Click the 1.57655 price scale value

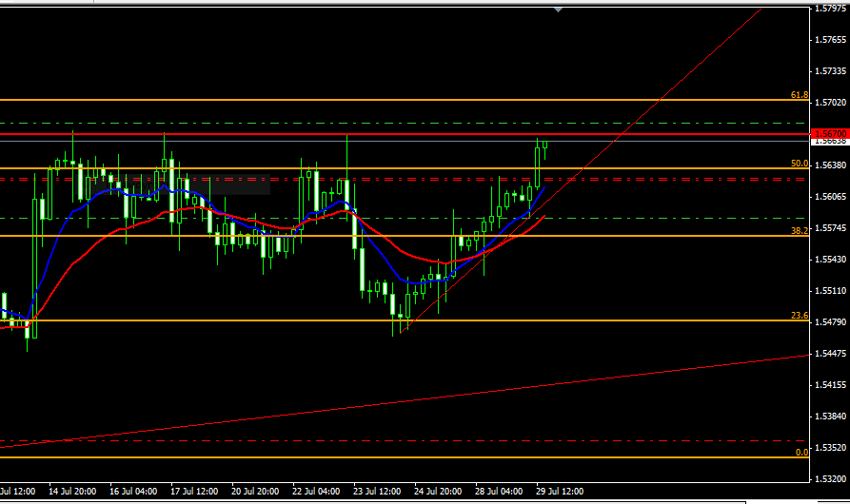tap(830, 40)
